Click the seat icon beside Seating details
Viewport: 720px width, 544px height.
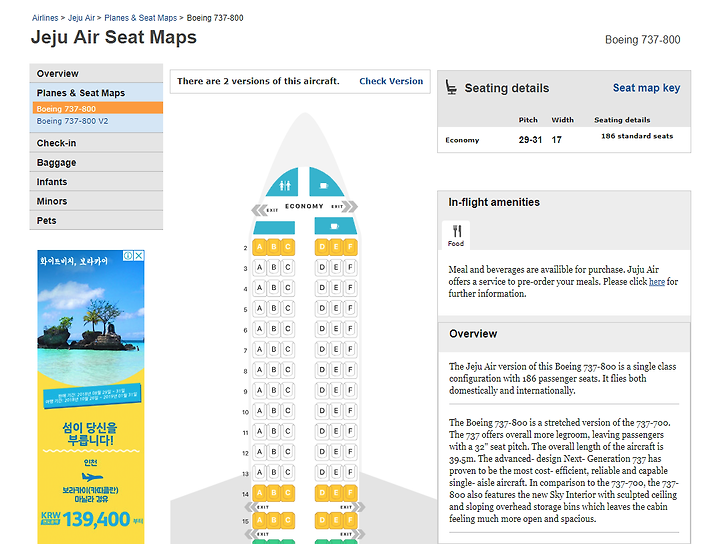coord(451,87)
